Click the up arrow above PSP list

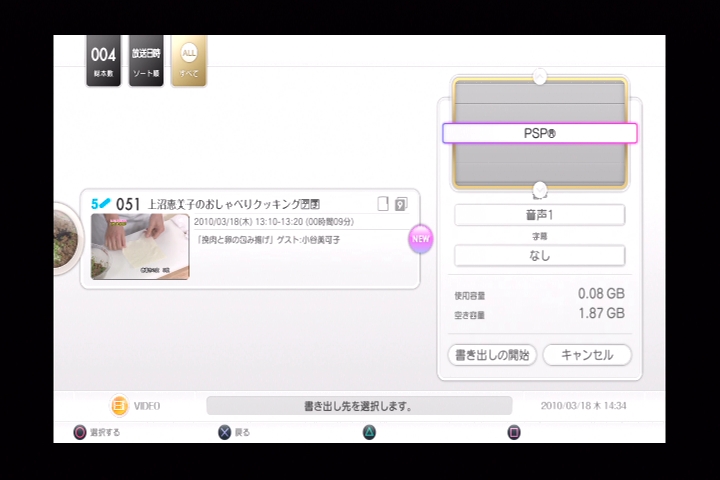point(540,76)
